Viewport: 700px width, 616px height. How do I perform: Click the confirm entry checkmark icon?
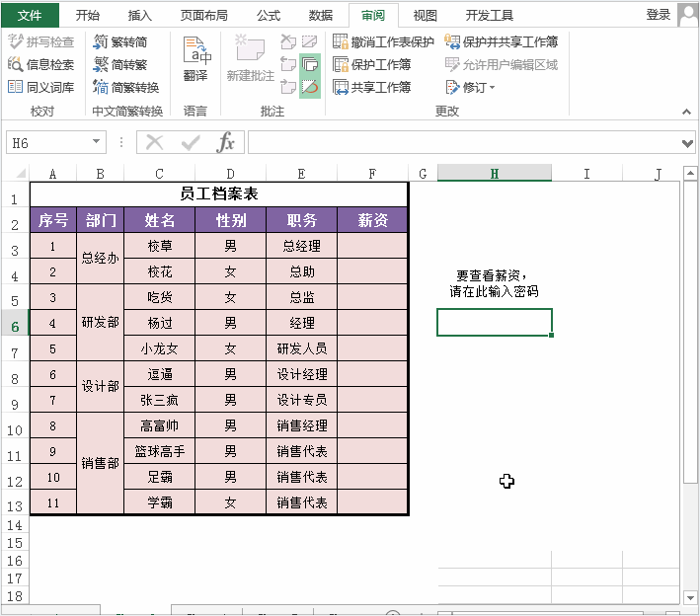click(x=191, y=143)
